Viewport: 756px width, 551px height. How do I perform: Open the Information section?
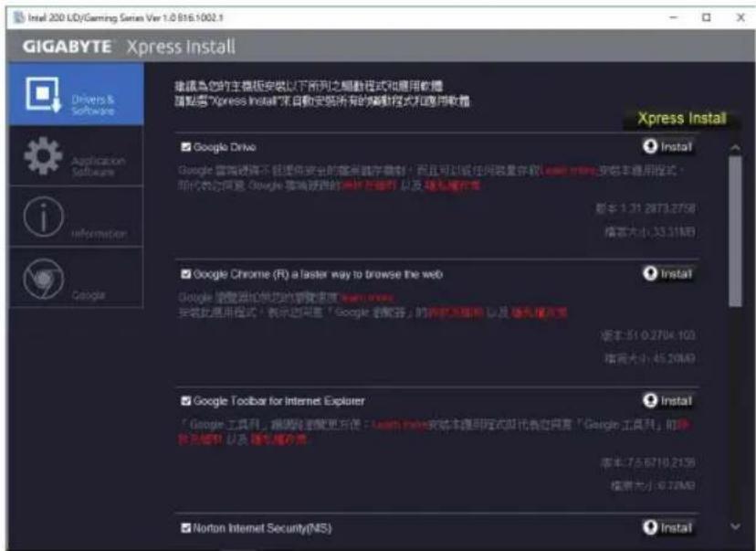click(76, 217)
